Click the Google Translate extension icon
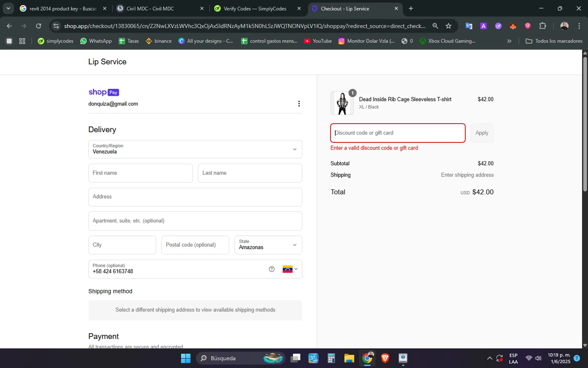Image resolution: width=588 pixels, height=368 pixels. click(x=469, y=26)
